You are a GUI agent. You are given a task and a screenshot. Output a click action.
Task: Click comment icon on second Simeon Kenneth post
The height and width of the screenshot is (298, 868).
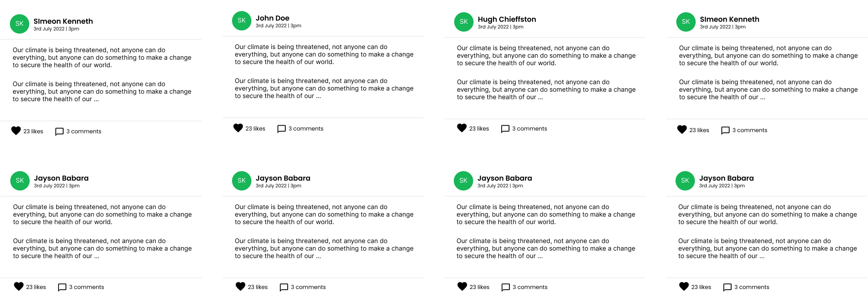point(725,130)
